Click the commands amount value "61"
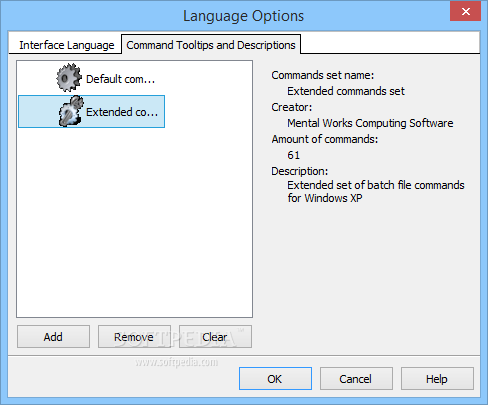 pos(293,155)
